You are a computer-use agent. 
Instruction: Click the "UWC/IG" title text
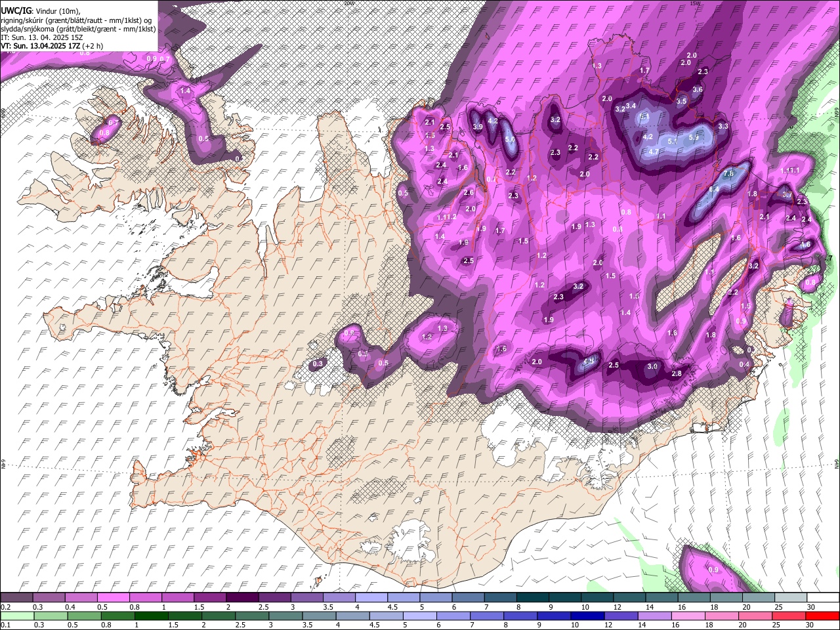pos(16,11)
